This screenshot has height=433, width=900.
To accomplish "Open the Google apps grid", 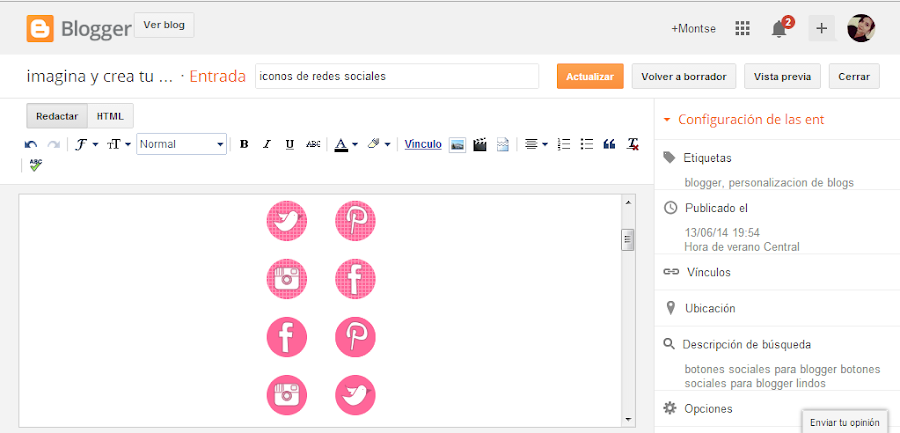I will click(x=743, y=29).
